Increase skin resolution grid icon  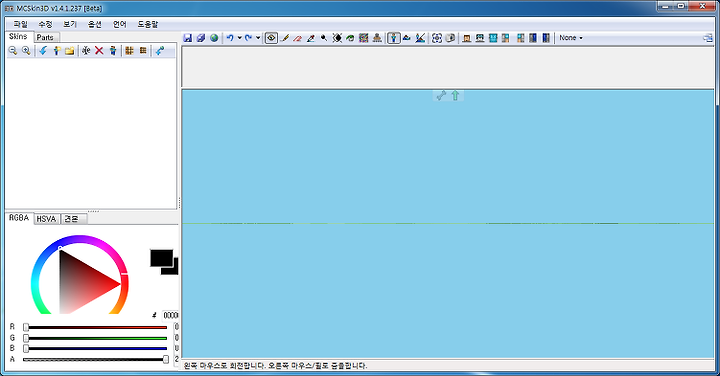143,51
